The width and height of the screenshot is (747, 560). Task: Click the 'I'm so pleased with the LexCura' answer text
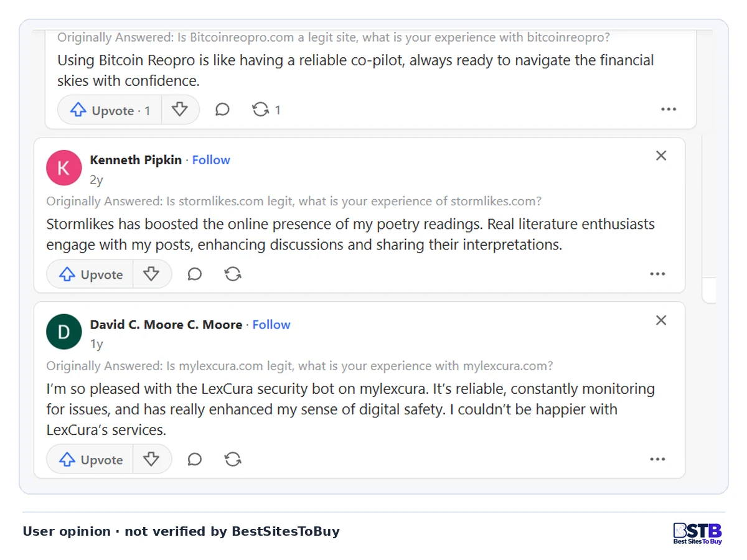click(350, 409)
